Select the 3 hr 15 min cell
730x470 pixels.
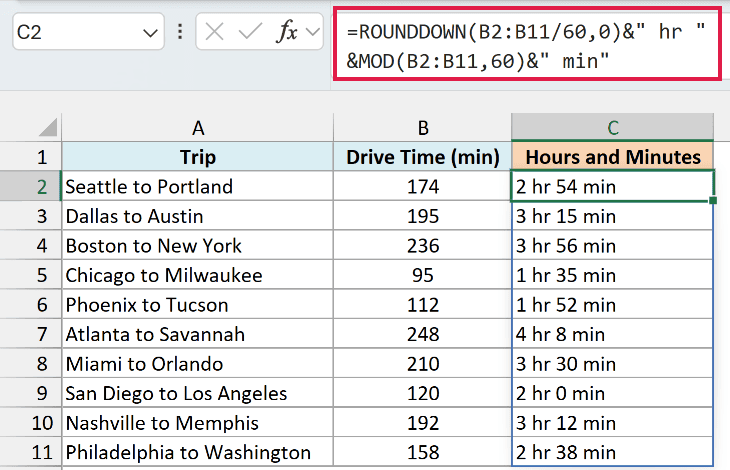point(613,216)
